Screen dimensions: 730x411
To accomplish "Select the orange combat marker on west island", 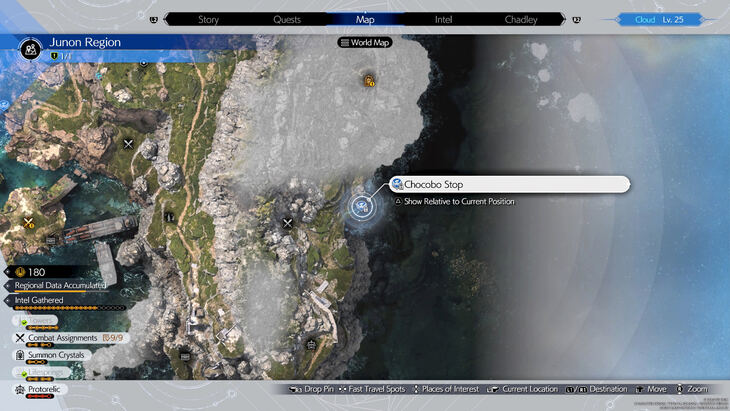I will (x=30, y=222).
